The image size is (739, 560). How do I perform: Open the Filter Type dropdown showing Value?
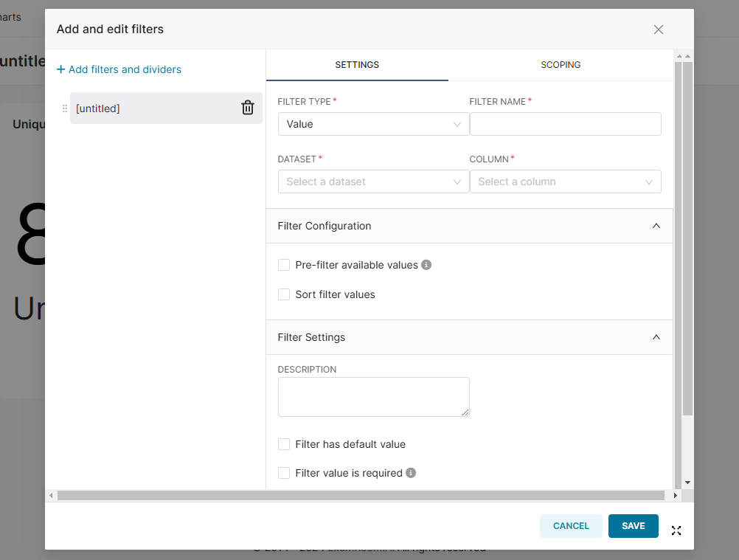coord(373,124)
